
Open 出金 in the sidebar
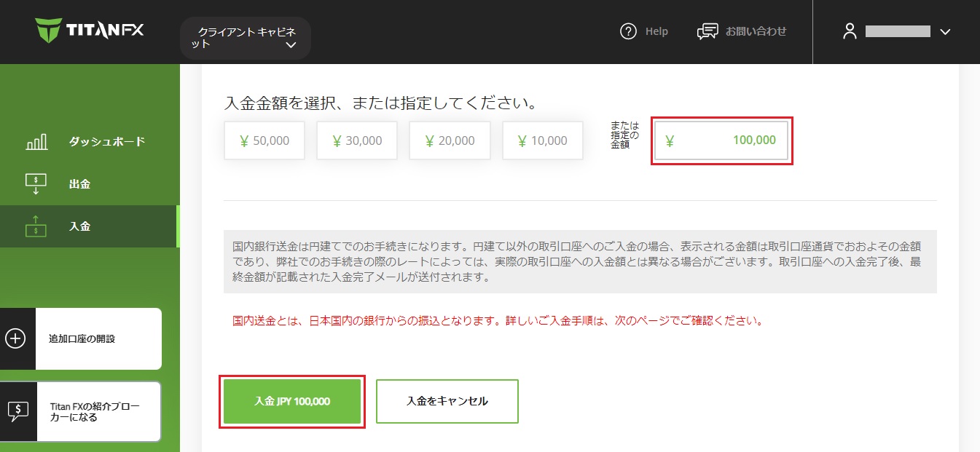(88, 184)
